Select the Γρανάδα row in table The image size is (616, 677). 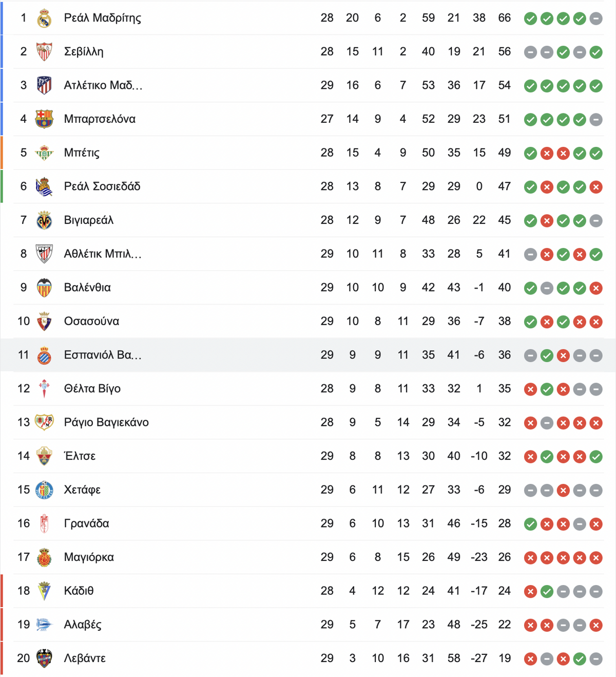pos(308,523)
